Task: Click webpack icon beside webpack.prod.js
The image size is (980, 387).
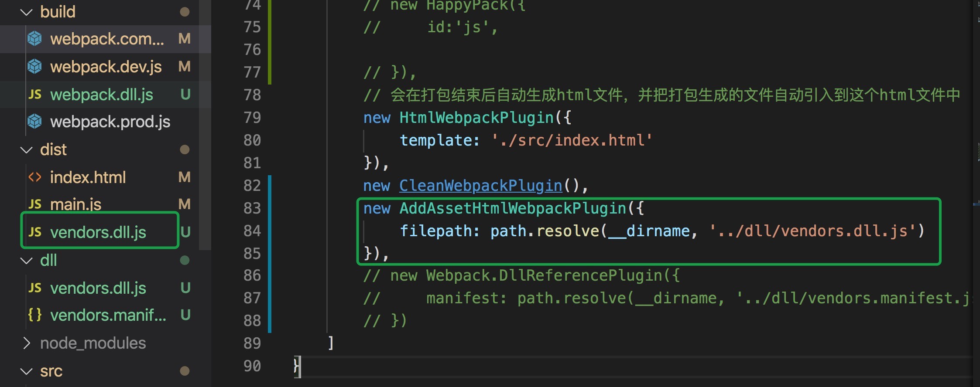Action: [x=35, y=122]
